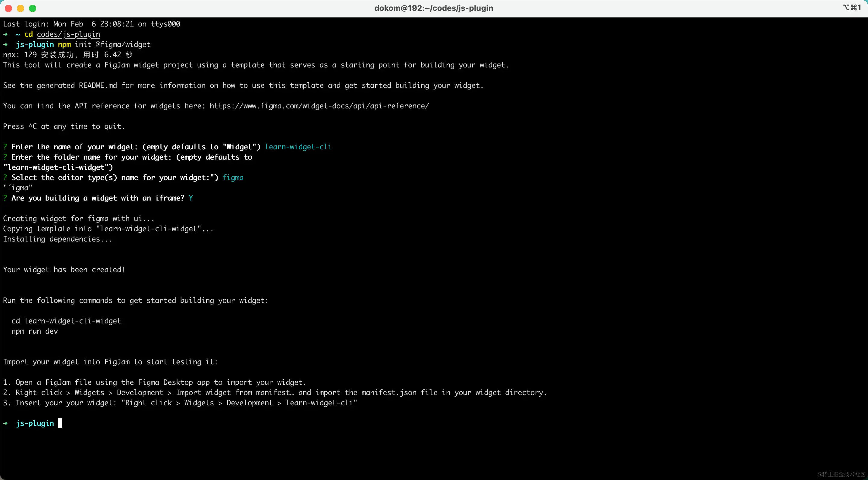Click the ⌥⌘1 shortcut indicator in title bar
Viewport: 868px width, 480px height.
click(852, 8)
